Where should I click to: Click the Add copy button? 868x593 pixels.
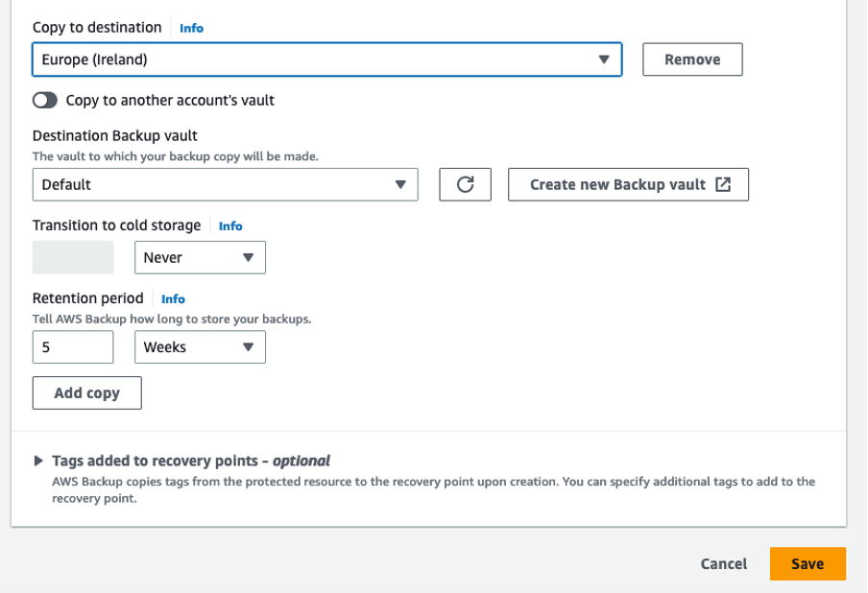pyautogui.click(x=87, y=393)
